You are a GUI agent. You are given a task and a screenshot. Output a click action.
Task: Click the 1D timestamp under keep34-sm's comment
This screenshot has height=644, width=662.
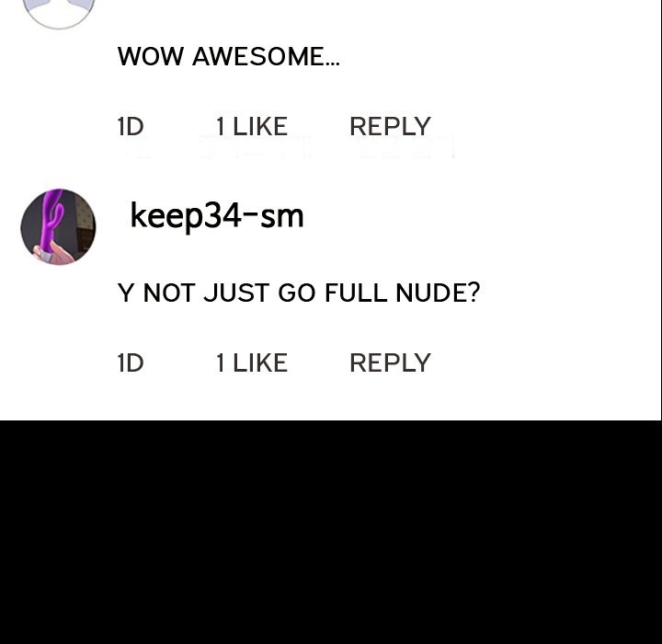click(131, 363)
